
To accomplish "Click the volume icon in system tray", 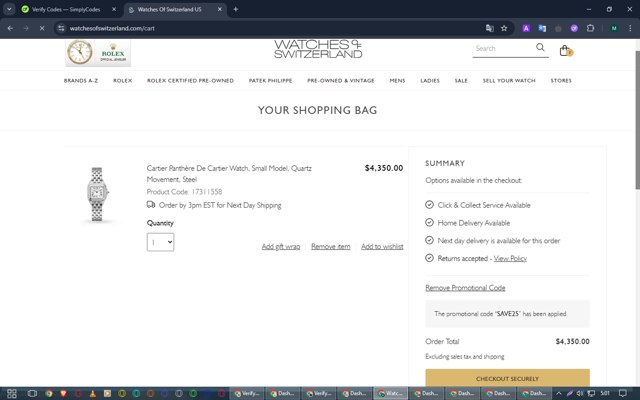I will tap(580, 393).
